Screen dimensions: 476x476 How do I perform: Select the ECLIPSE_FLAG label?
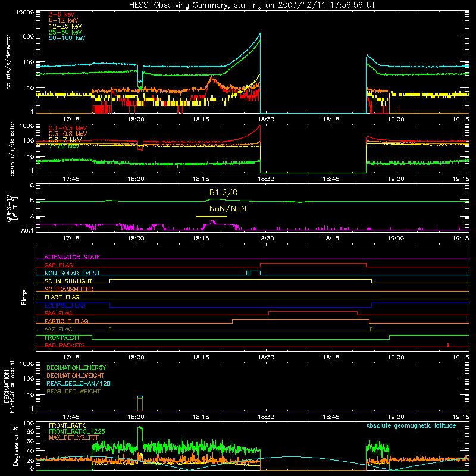pos(65,305)
